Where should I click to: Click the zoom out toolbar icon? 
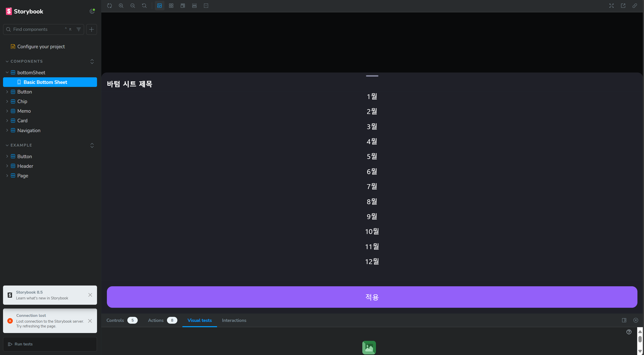click(x=133, y=6)
